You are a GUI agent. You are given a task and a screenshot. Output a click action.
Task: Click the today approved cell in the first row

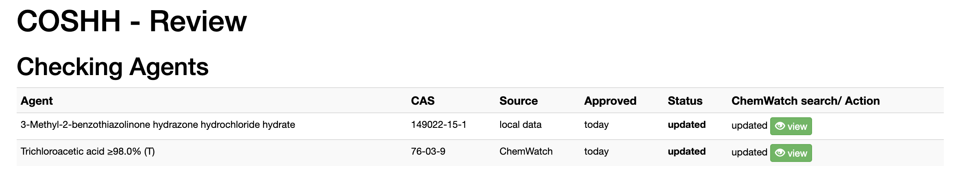click(596, 125)
